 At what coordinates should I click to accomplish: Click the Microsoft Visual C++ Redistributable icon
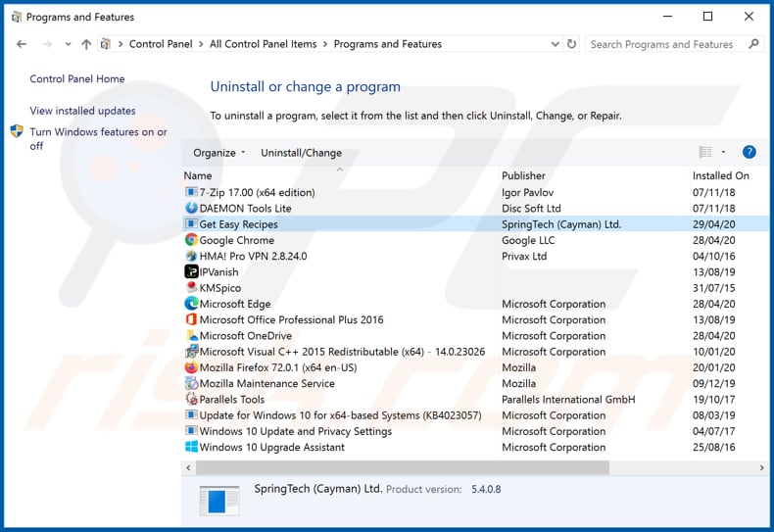click(191, 352)
